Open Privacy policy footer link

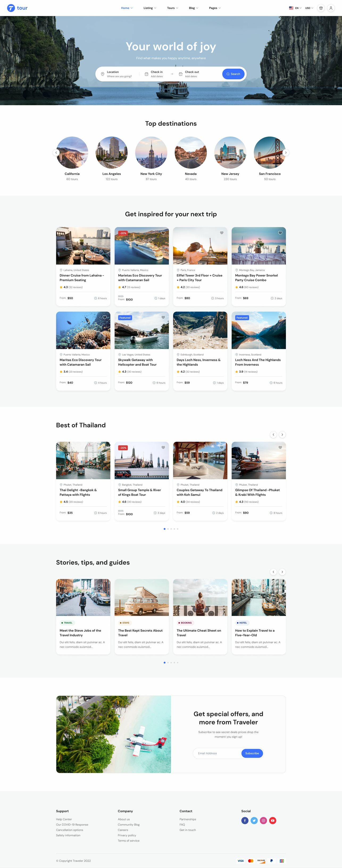[127, 835]
